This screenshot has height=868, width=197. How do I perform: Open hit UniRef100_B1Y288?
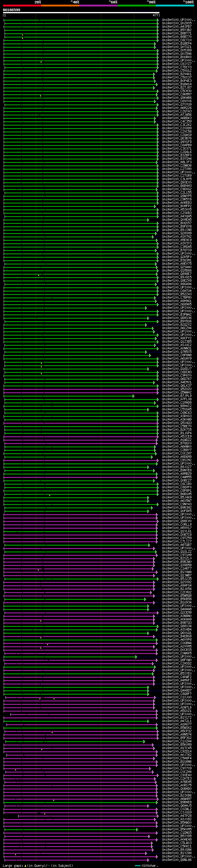click(x=177, y=853)
